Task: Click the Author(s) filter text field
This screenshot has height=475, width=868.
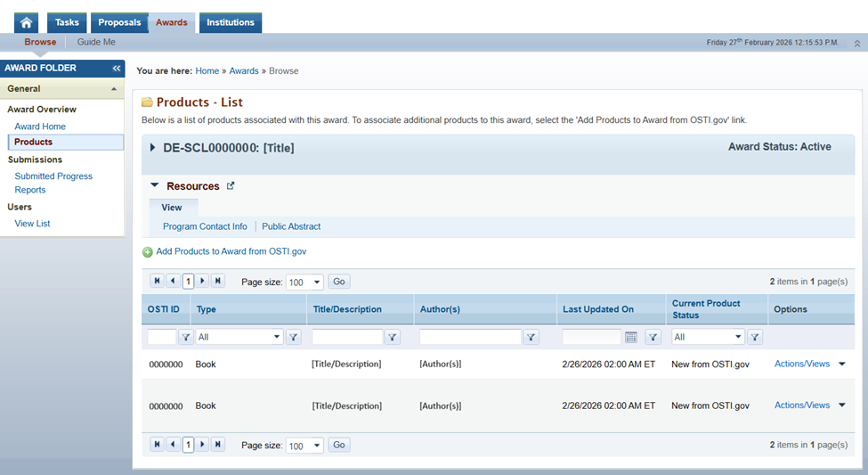Action: click(x=470, y=337)
